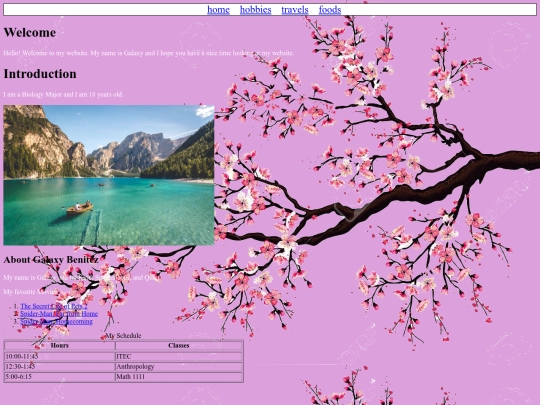This screenshot has height=405, width=540.
Task: Select the 5:00-6:15 table cell
Action: 60,377
